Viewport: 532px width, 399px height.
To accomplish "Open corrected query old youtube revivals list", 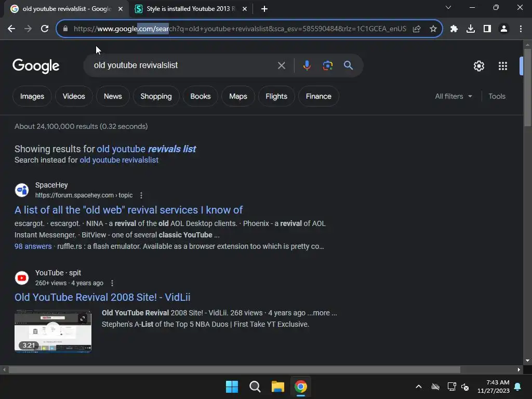I will point(147,149).
